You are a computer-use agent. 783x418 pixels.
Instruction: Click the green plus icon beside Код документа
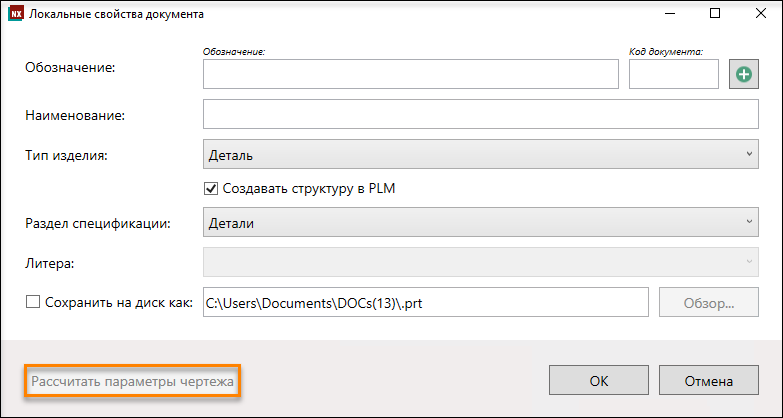coord(744,74)
